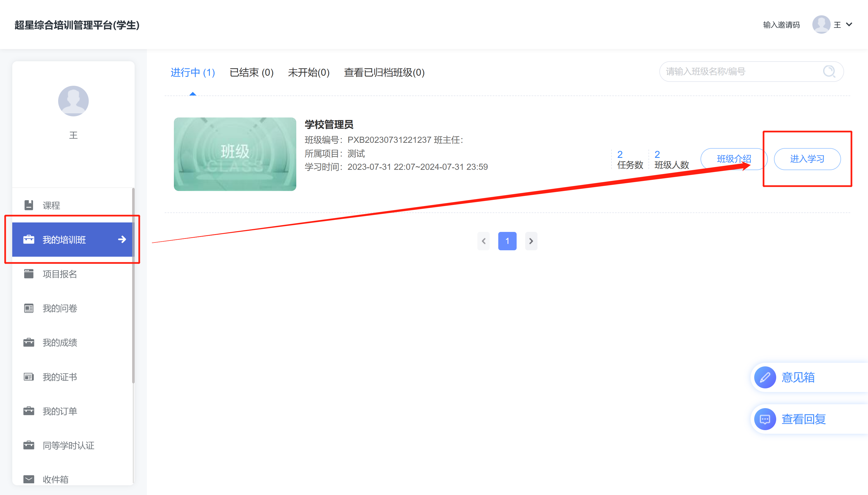
Task: Switch to 已结束 (0) tab
Action: [x=251, y=72]
